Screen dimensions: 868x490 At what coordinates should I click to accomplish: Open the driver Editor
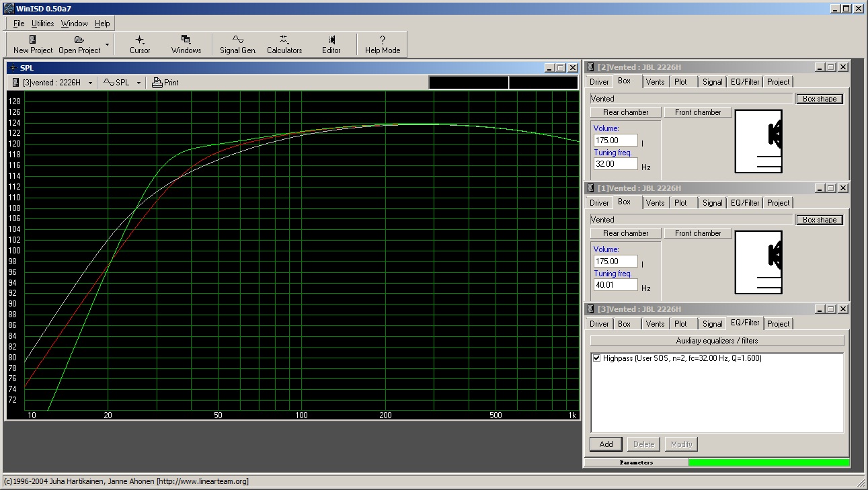click(331, 40)
